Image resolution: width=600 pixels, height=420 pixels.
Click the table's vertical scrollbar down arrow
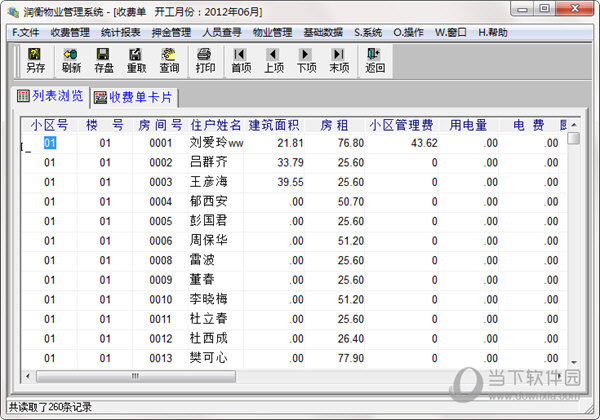pos(574,362)
